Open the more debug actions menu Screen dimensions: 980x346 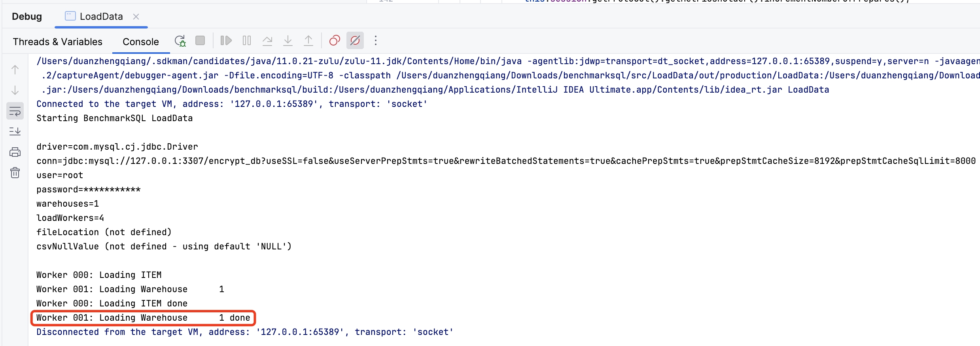pyautogui.click(x=376, y=41)
